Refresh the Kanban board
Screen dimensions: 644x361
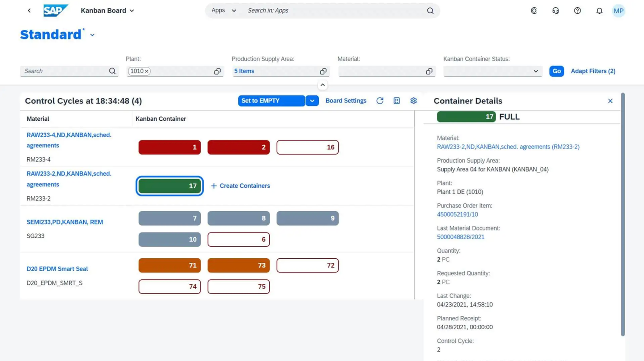coord(380,101)
